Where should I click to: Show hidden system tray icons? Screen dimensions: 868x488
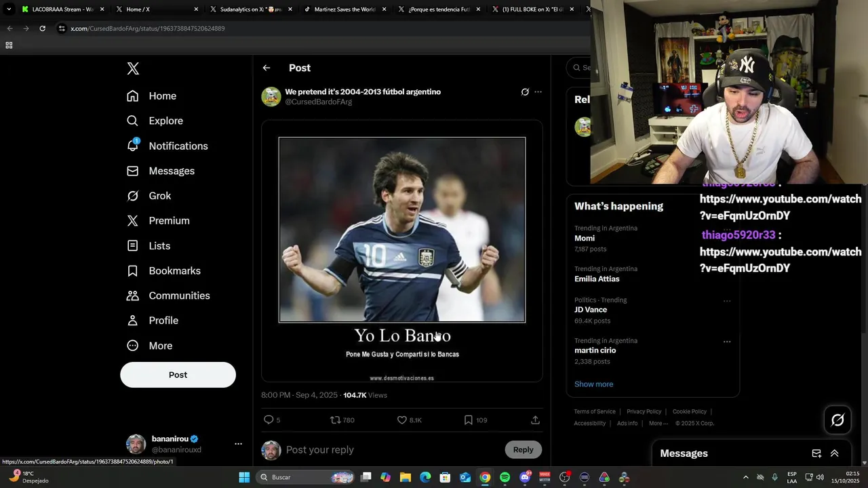pyautogui.click(x=745, y=477)
